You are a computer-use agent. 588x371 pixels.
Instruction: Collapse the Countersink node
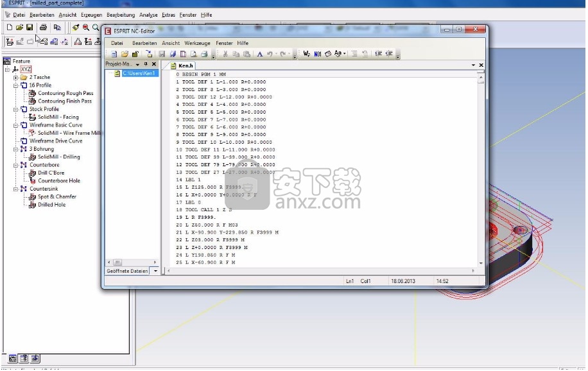(x=16, y=189)
